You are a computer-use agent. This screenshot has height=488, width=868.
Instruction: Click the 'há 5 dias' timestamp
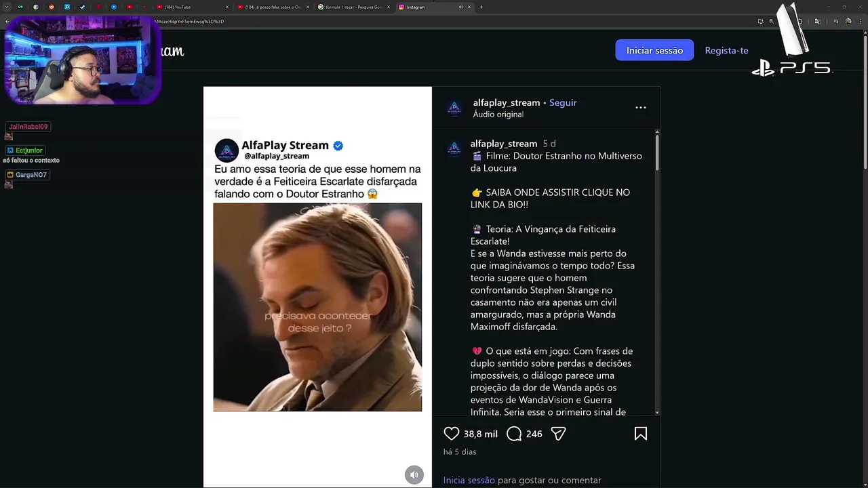(460, 452)
